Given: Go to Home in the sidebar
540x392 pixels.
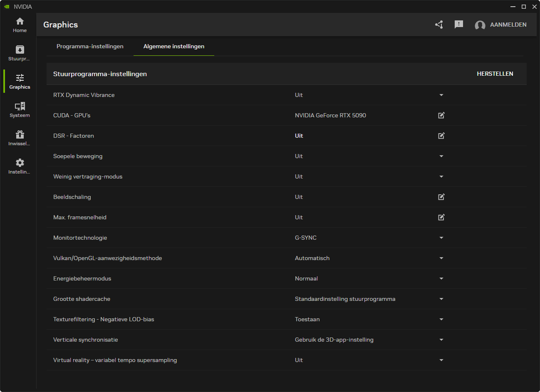Looking at the screenshot, I should click(20, 25).
